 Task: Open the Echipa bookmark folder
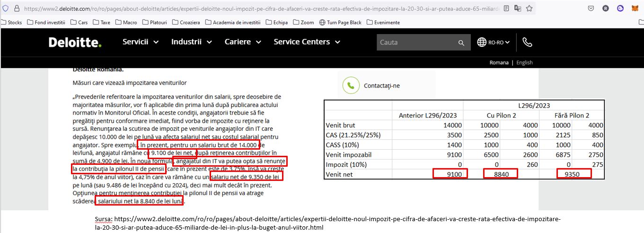coord(277,22)
